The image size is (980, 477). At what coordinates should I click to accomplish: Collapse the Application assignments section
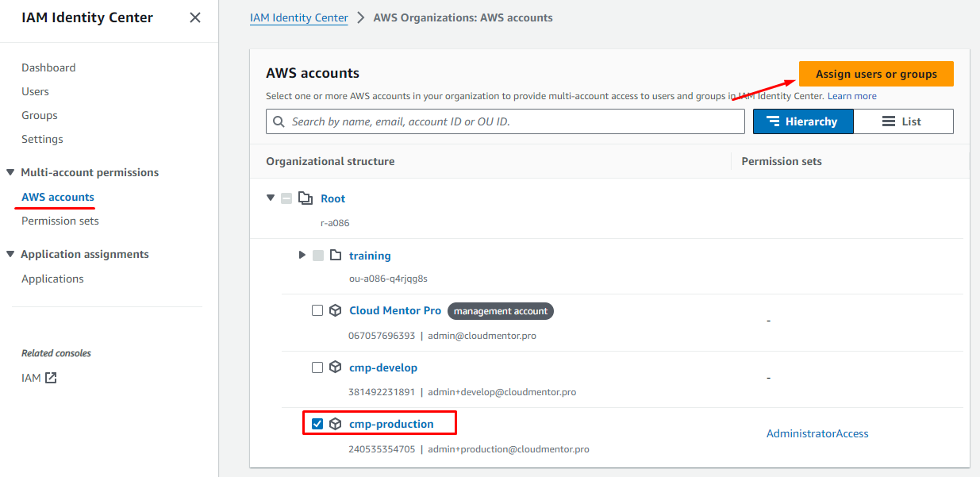tap(10, 254)
